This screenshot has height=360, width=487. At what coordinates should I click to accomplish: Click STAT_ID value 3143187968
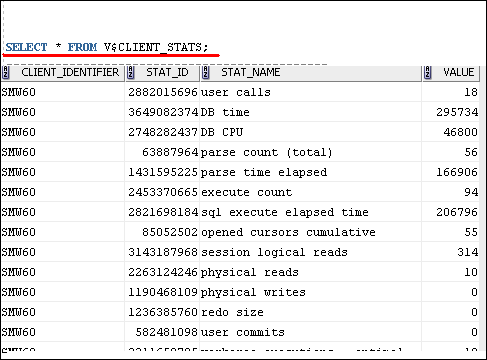coord(163,252)
